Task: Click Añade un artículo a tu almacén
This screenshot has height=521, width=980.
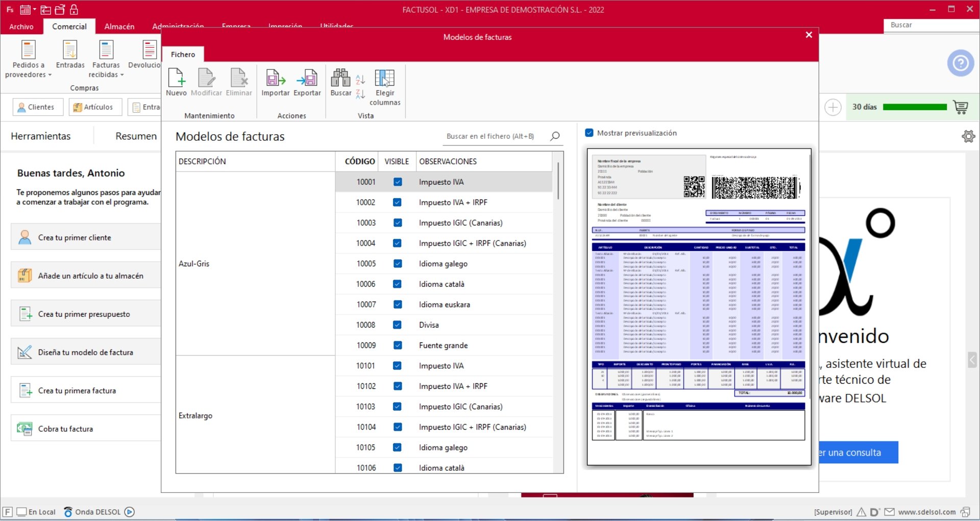Action: pos(86,276)
